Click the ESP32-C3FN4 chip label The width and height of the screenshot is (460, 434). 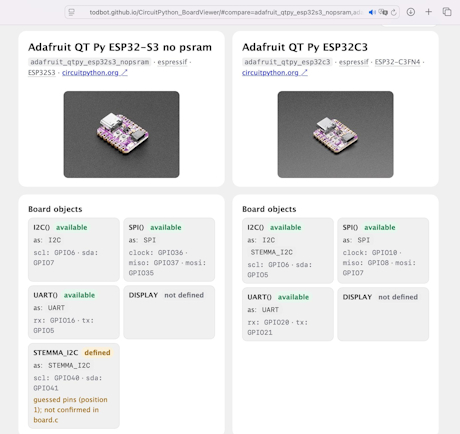[x=397, y=62]
